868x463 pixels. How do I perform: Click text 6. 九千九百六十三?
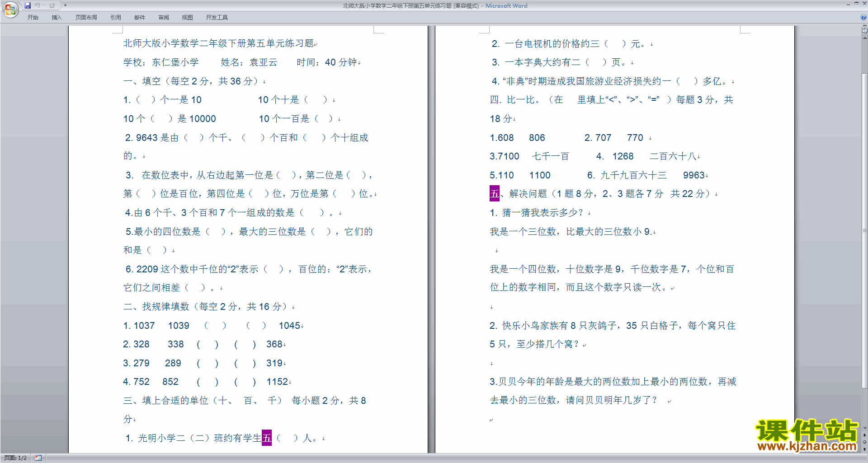coord(627,175)
